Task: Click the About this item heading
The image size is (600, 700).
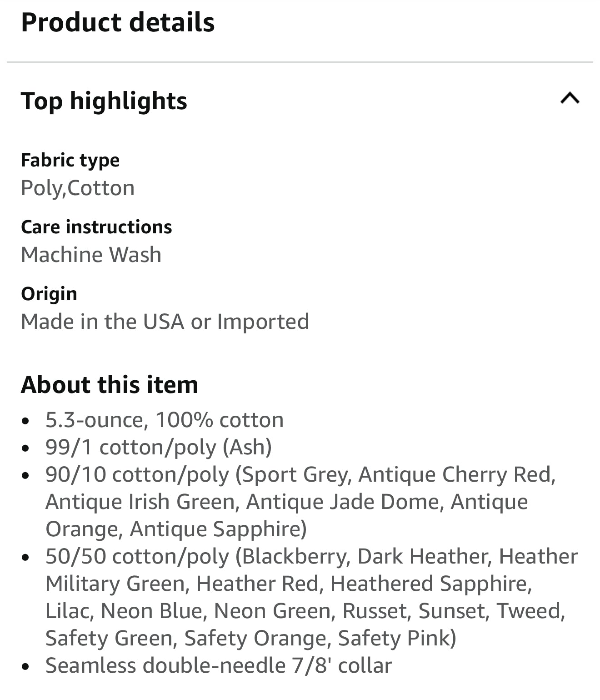Action: click(x=110, y=385)
